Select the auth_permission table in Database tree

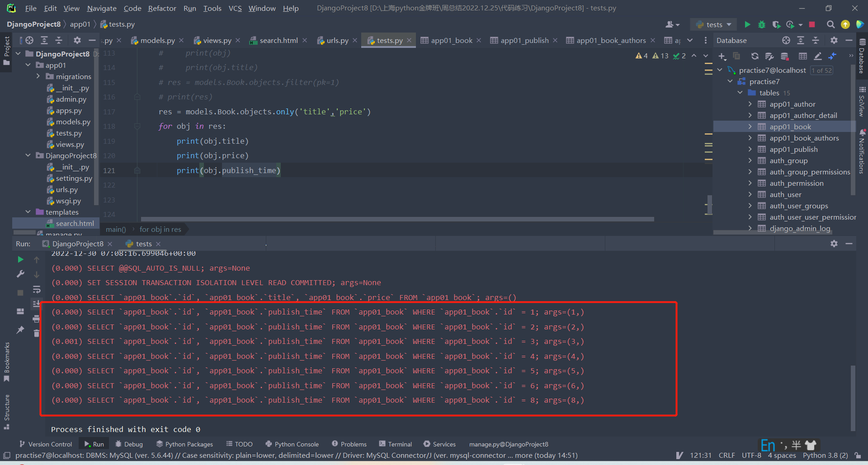(796, 183)
